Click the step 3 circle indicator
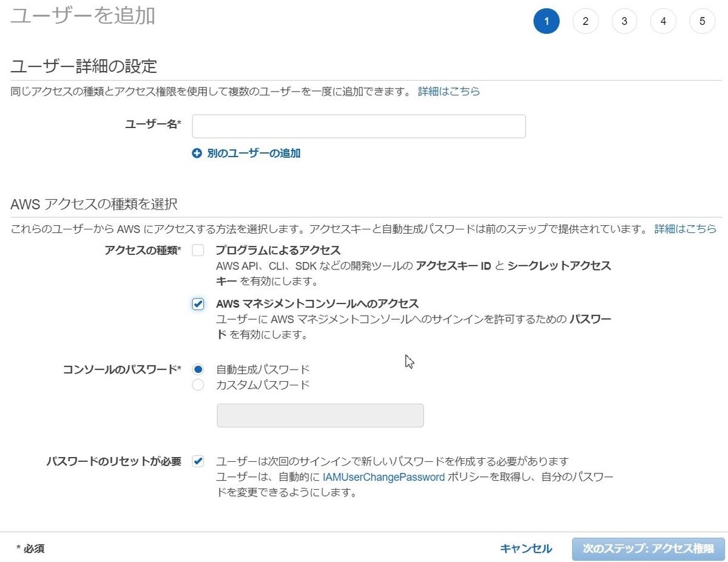The width and height of the screenshot is (728, 562). 624,21
